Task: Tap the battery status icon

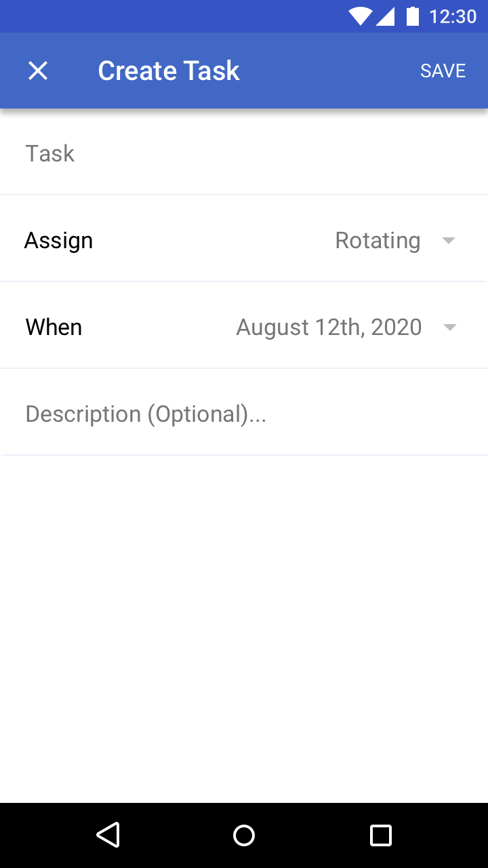Action: (x=412, y=16)
